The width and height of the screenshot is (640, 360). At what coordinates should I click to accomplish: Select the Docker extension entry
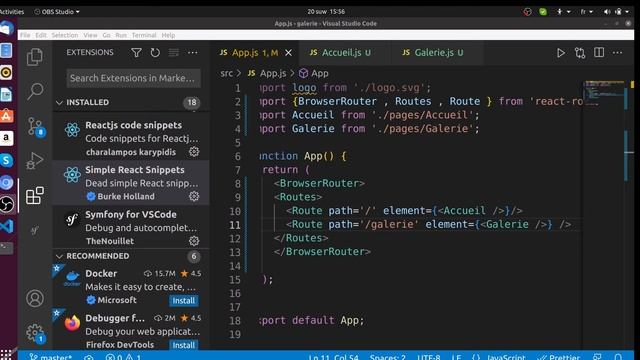[x=131, y=287]
